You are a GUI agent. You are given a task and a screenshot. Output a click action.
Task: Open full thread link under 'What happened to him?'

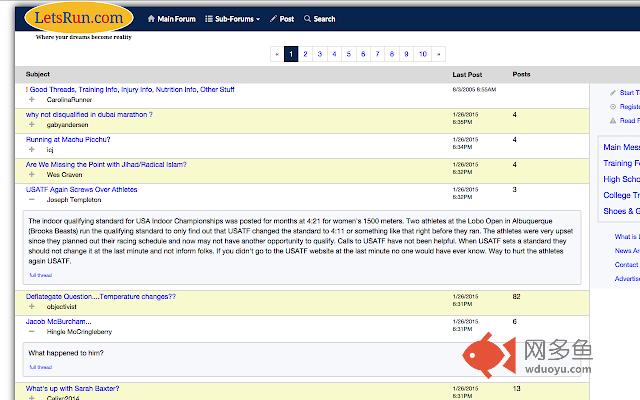tap(41, 367)
